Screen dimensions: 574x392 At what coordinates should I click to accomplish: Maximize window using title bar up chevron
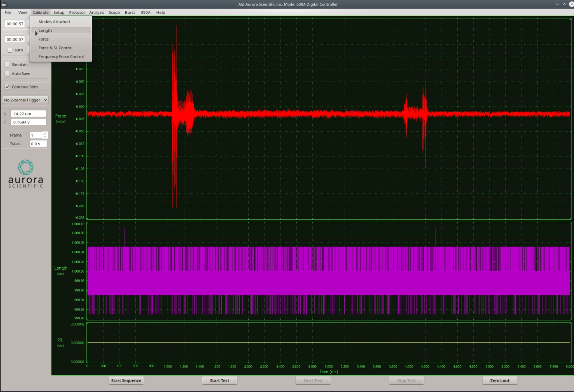[x=564, y=4]
